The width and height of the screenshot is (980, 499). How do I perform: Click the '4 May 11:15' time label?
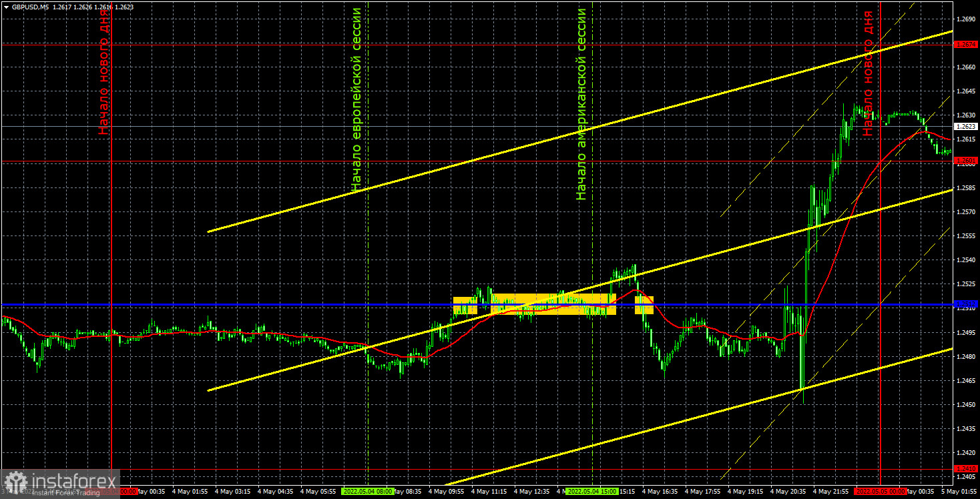[490, 492]
